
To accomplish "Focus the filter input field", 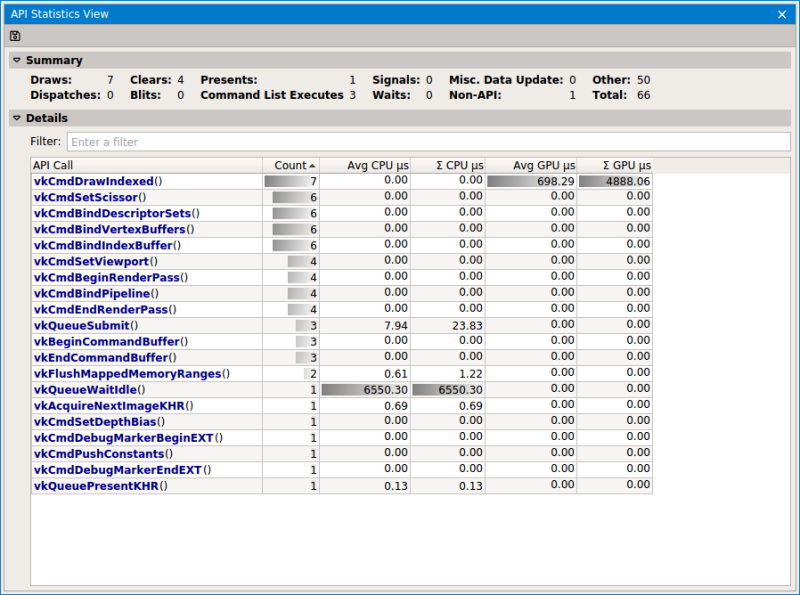I will tap(429, 142).
